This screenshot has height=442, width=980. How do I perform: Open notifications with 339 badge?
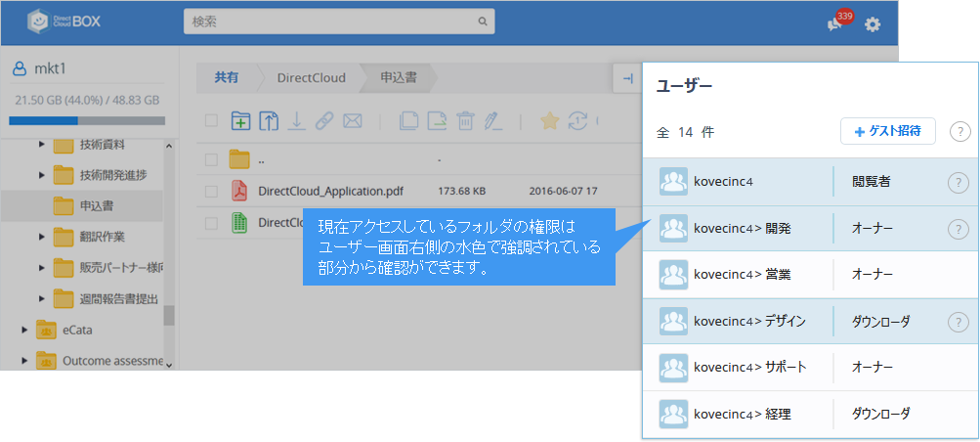click(x=835, y=23)
